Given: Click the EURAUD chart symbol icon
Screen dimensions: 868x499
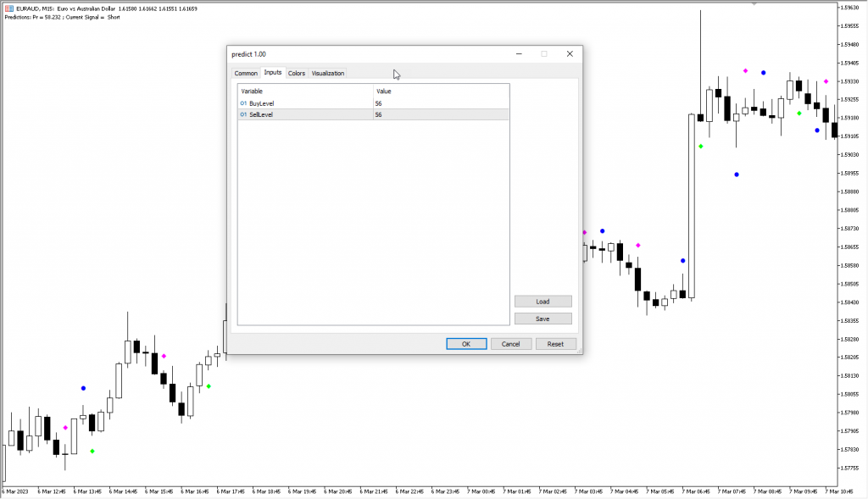Looking at the screenshot, I should tap(8, 8).
